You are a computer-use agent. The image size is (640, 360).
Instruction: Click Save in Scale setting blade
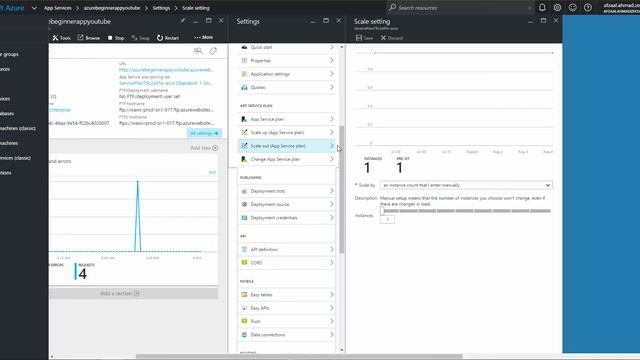(364, 38)
